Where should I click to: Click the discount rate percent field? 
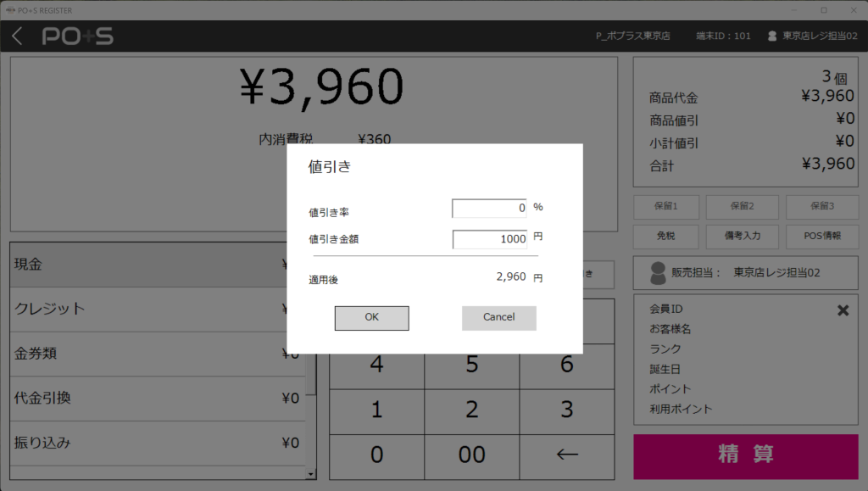click(489, 208)
